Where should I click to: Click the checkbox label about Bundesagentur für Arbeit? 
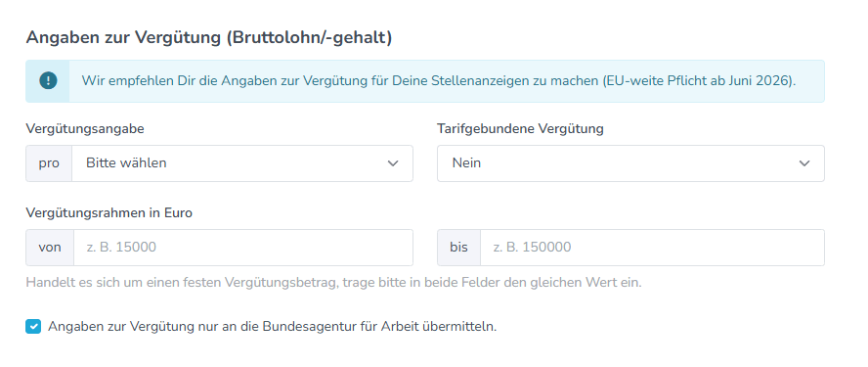273,327
